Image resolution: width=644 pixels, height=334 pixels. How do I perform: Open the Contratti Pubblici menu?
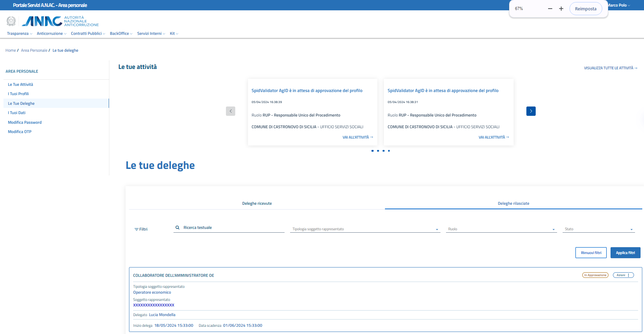(x=88, y=33)
